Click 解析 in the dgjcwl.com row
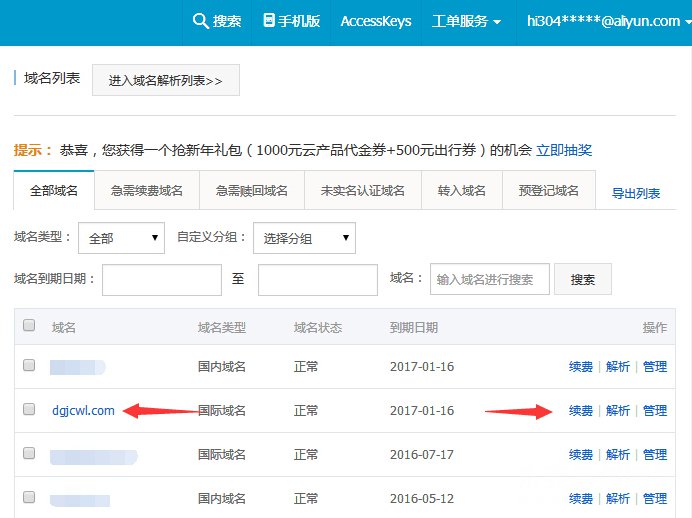The height and width of the screenshot is (518, 692). point(618,411)
